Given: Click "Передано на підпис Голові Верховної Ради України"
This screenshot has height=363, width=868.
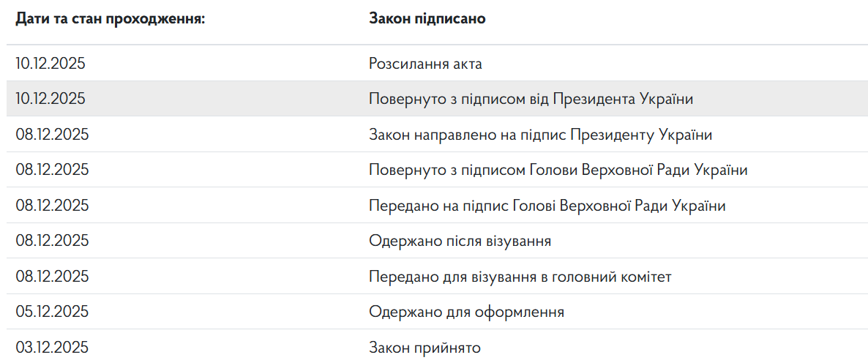Looking at the screenshot, I should point(547,206).
